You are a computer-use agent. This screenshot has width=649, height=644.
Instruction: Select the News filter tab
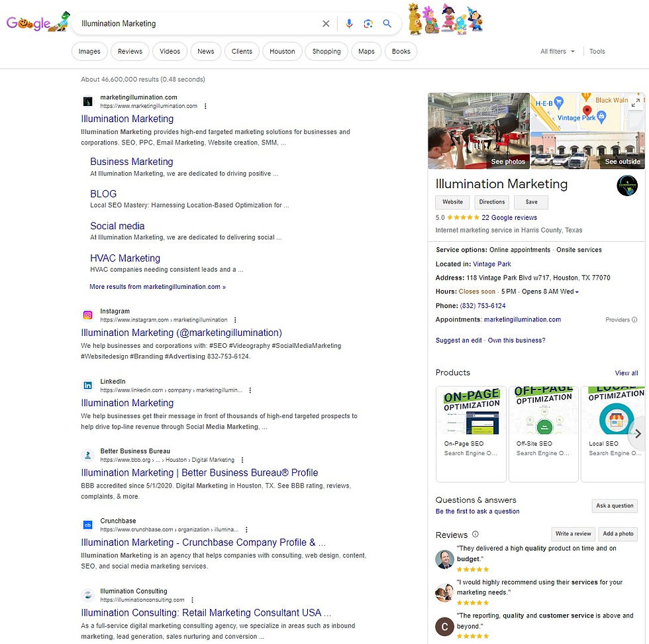[206, 52]
